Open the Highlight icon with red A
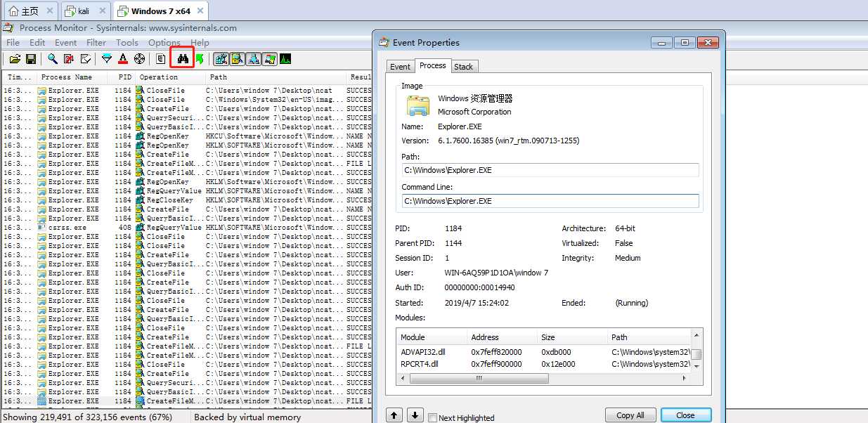Image resolution: width=868 pixels, height=423 pixels. pos(123,59)
